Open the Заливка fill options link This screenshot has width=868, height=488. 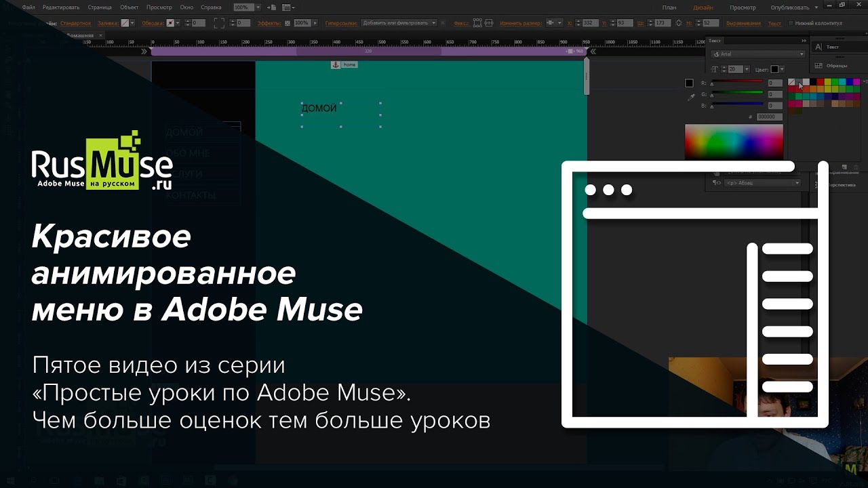click(108, 23)
